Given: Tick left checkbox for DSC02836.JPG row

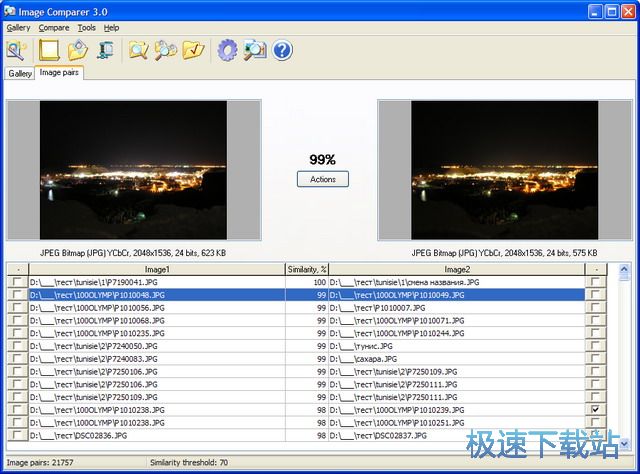Looking at the screenshot, I should [x=16, y=436].
